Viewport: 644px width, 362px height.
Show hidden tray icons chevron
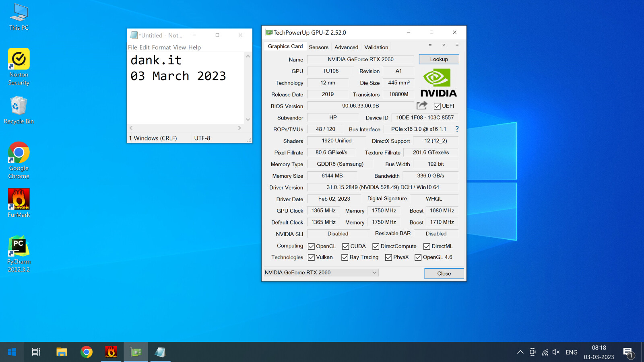pyautogui.click(x=520, y=352)
